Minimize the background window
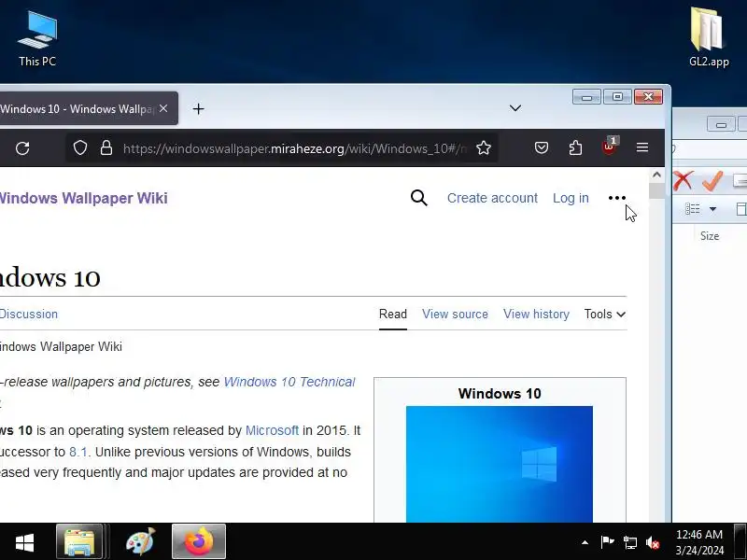Screen dimensions: 747x560 tap(721, 124)
